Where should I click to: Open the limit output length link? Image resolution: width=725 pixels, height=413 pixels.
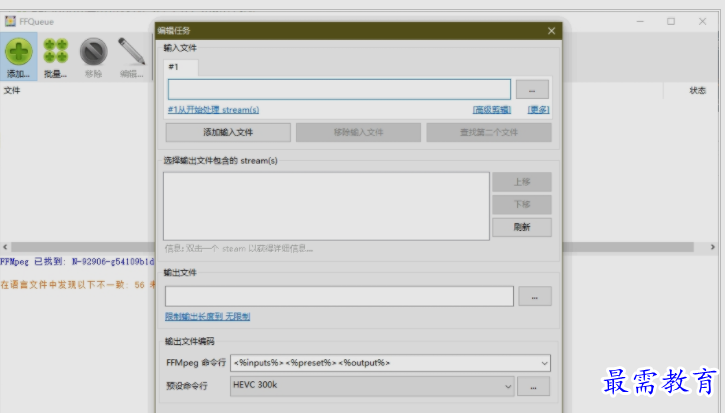(x=207, y=316)
